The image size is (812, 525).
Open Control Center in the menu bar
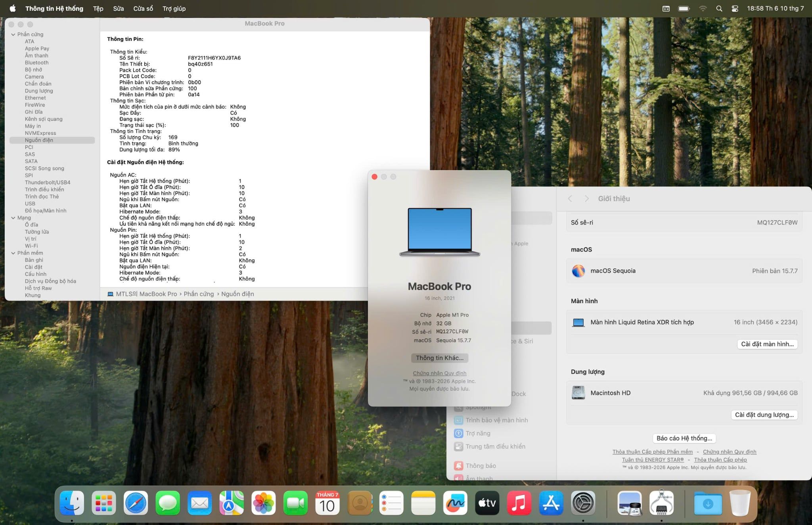735,8
